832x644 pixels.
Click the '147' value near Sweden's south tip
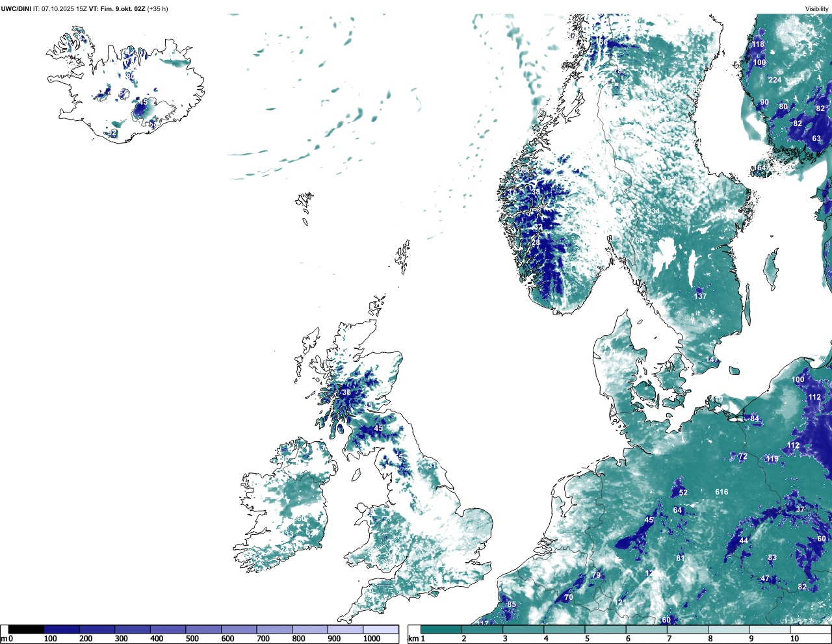pos(712,359)
